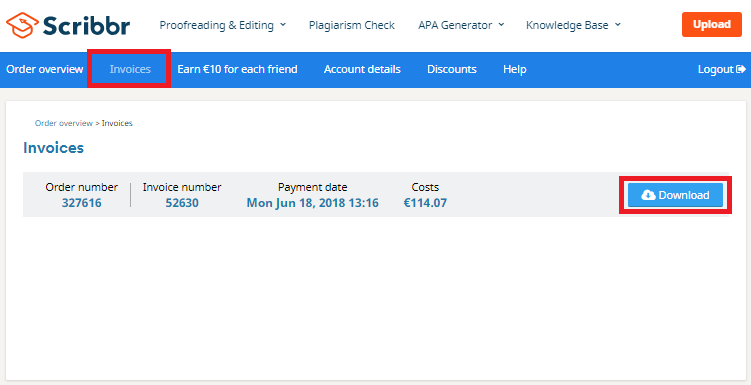Click the Invoice number column label

click(182, 187)
